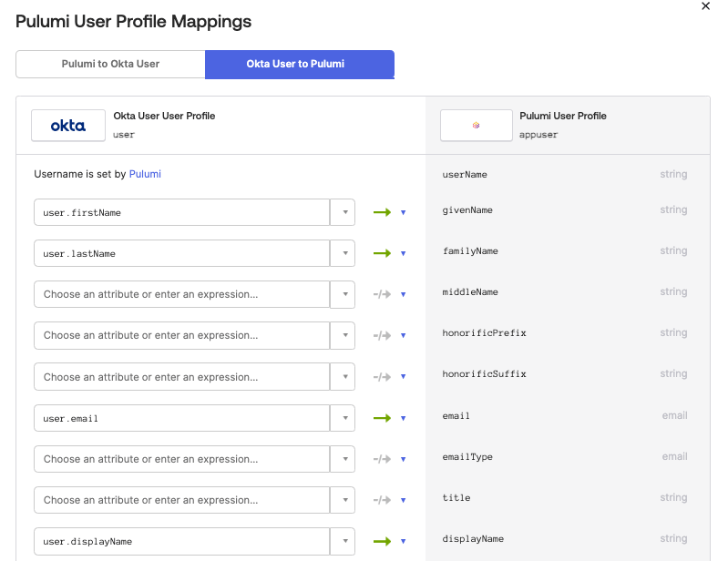Screen dimensions: 728x561
Task: Click the givenName attribute label
Action: click(x=467, y=210)
